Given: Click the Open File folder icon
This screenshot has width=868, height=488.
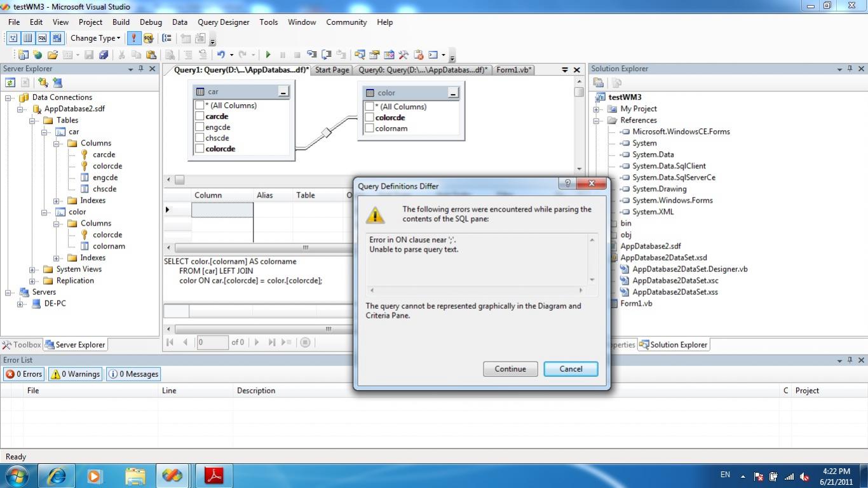Looking at the screenshot, I should coord(53,55).
